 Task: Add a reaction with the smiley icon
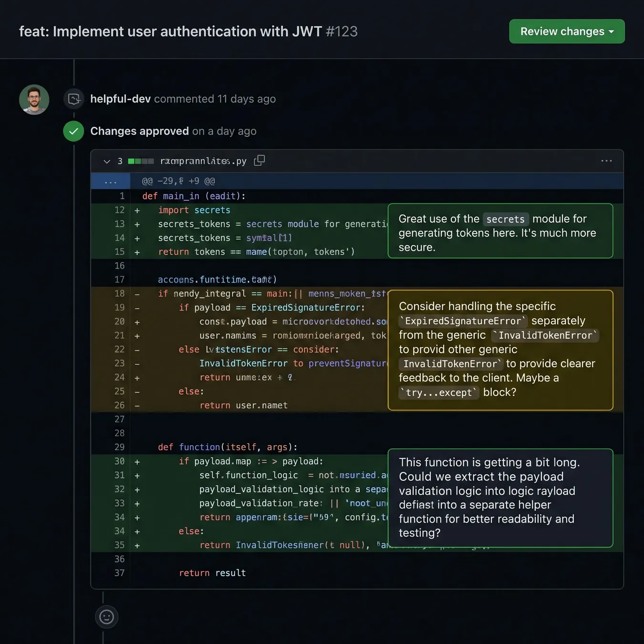click(x=106, y=617)
